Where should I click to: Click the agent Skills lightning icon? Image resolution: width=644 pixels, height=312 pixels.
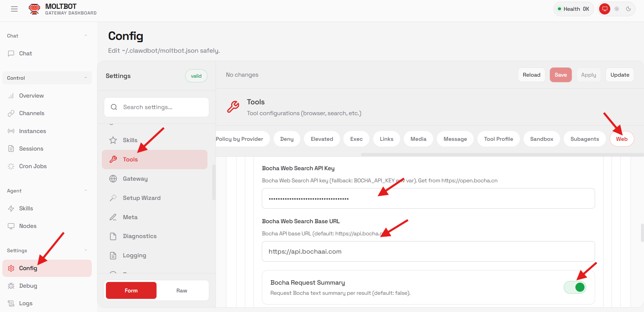click(x=11, y=208)
